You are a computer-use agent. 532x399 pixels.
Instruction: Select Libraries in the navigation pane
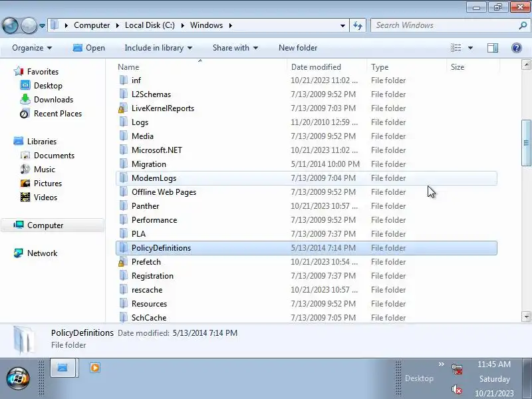(x=42, y=142)
